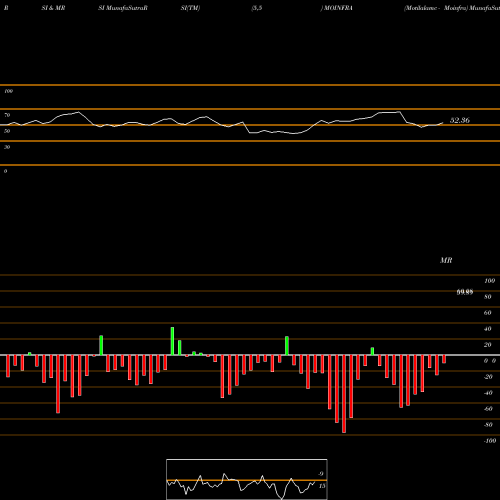
Task: Click the longest red histogram bar
Action: [344, 394]
